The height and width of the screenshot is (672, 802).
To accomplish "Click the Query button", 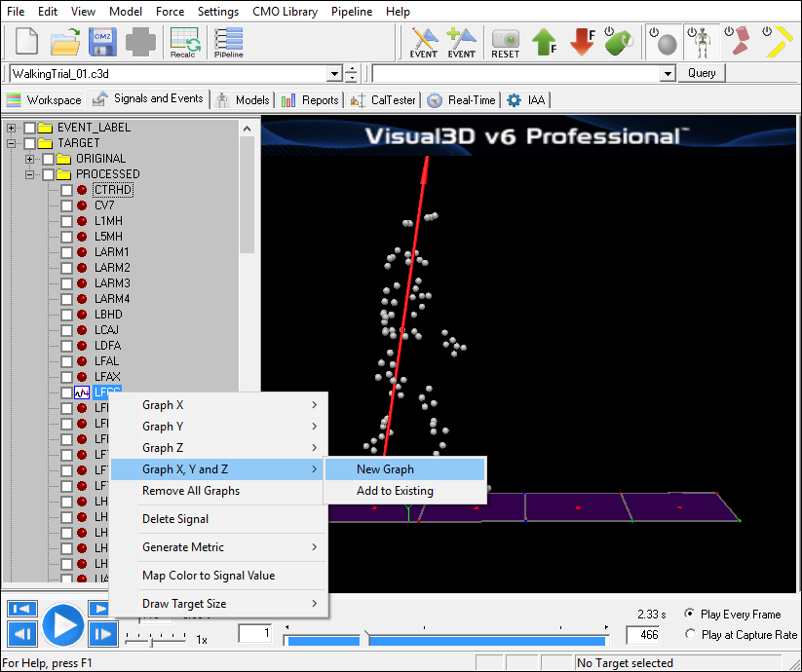I will click(702, 73).
